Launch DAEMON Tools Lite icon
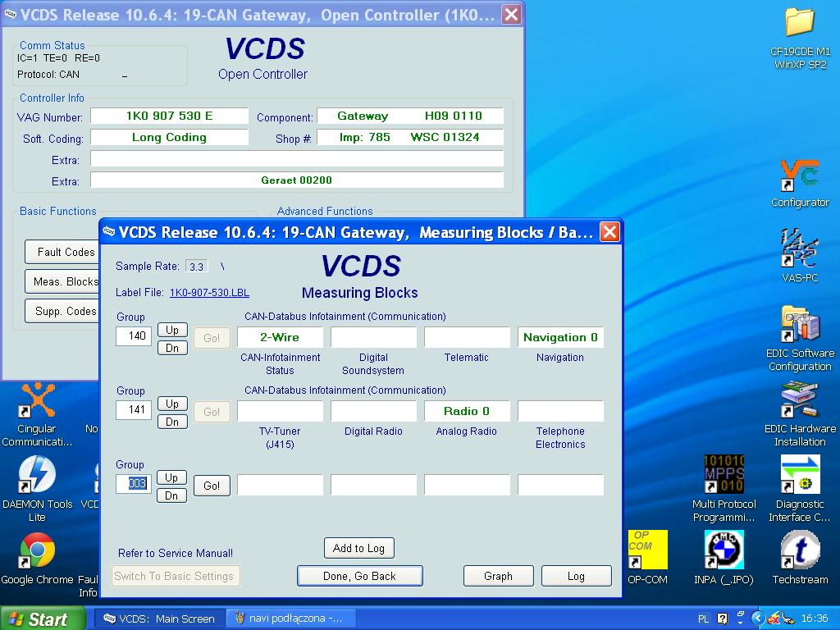Screen dimensions: 840x630 coord(36,489)
